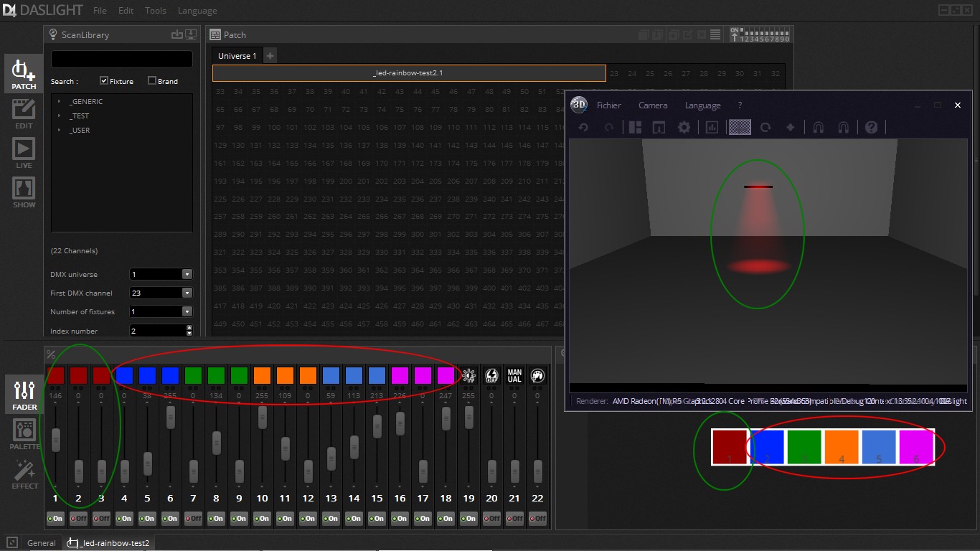The image size is (980, 551).
Task: Open the DMX universe dropdown
Action: pos(187,274)
